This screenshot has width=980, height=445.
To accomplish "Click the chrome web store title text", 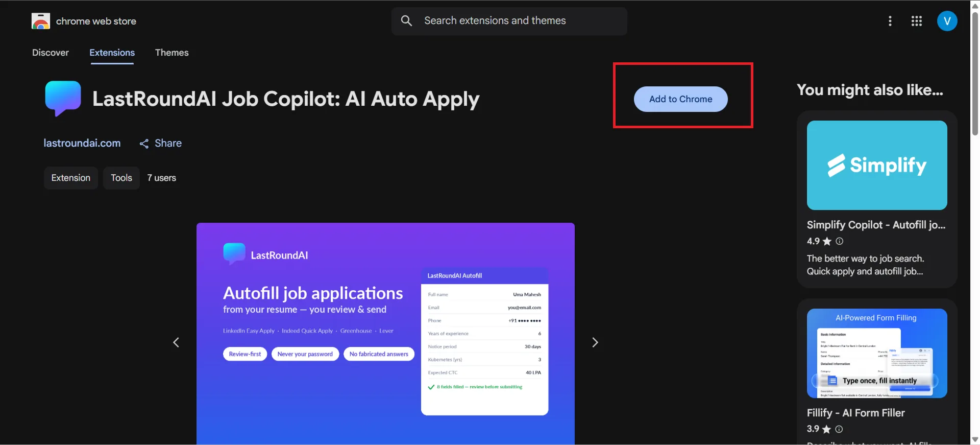I will [96, 21].
